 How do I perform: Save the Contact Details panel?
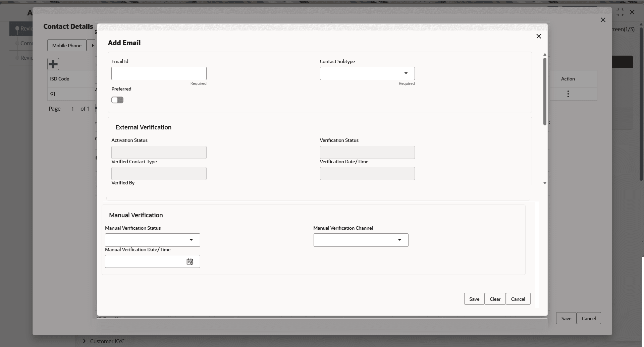566,319
